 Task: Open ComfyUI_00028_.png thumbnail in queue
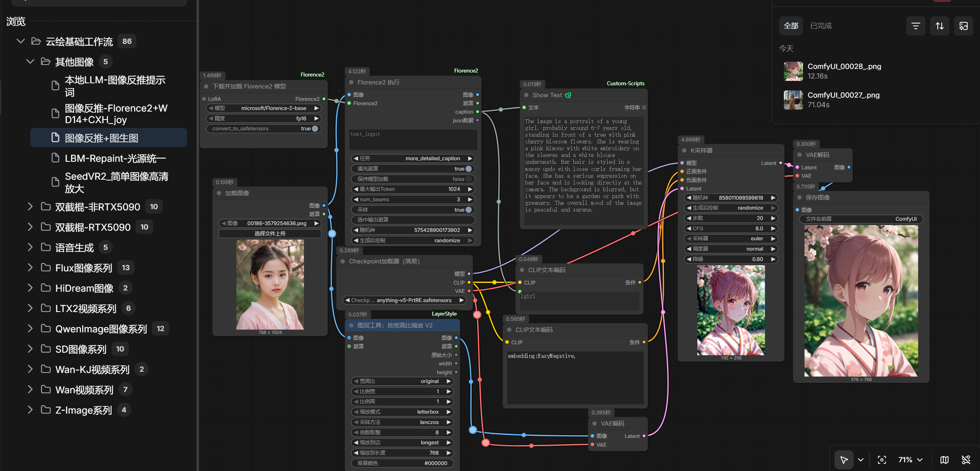coord(793,71)
